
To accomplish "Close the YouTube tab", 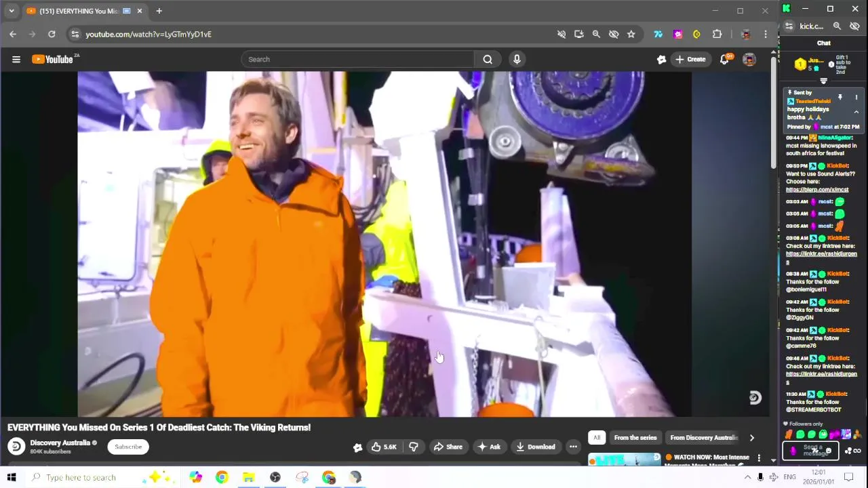I will pyautogui.click(x=140, y=11).
